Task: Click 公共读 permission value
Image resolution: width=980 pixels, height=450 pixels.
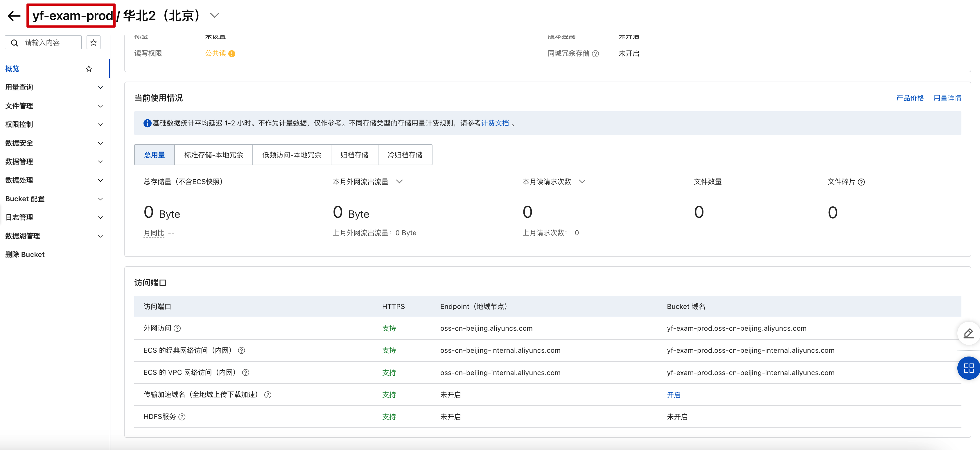Action: pyautogui.click(x=216, y=53)
